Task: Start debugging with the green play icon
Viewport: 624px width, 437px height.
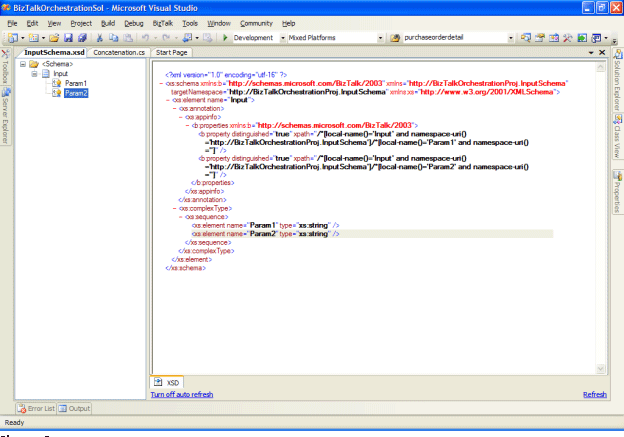Action: click(x=225, y=38)
